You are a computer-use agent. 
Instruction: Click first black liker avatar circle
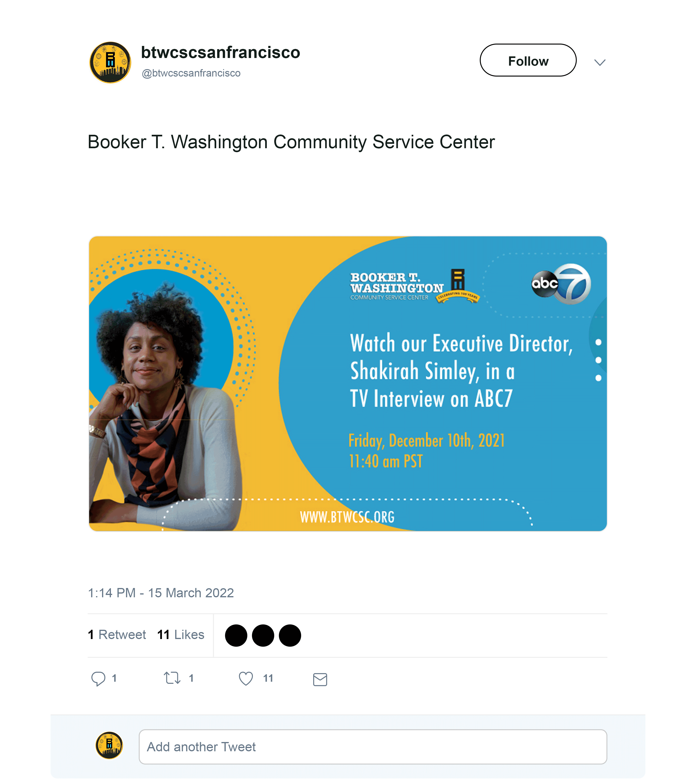[236, 636]
